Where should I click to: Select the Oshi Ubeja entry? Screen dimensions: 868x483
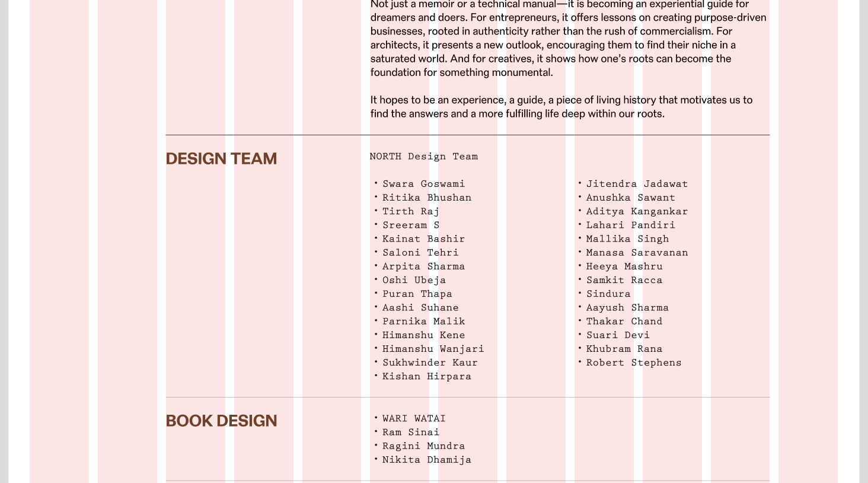click(x=414, y=280)
